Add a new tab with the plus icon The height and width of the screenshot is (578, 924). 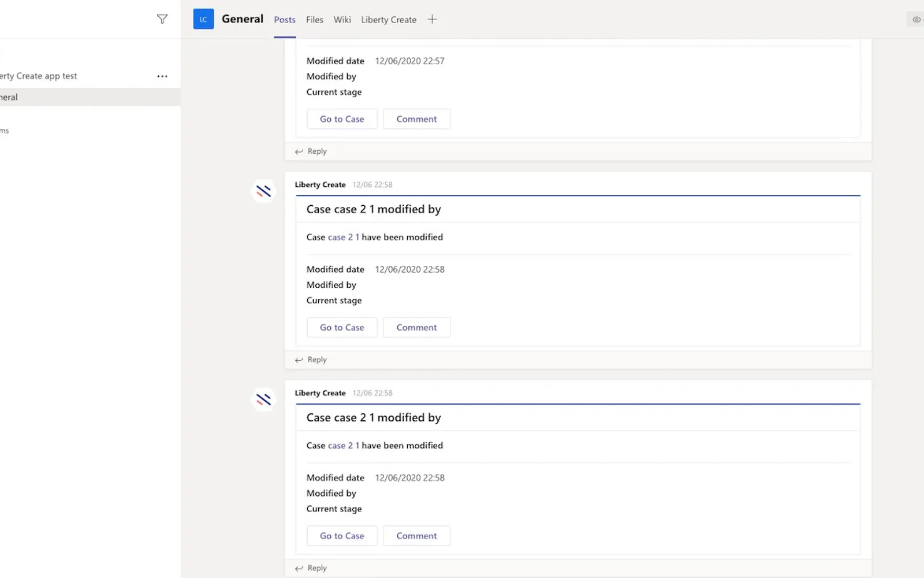tap(432, 20)
